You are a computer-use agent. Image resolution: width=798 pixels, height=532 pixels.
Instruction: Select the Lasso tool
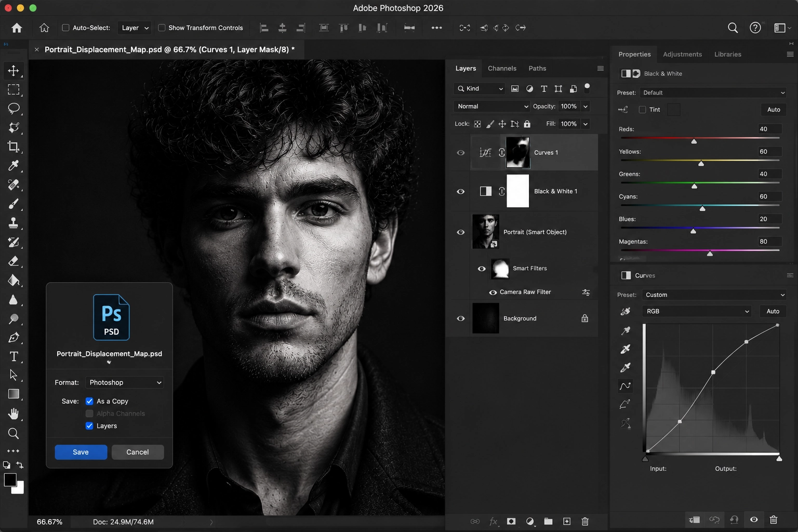(14, 109)
